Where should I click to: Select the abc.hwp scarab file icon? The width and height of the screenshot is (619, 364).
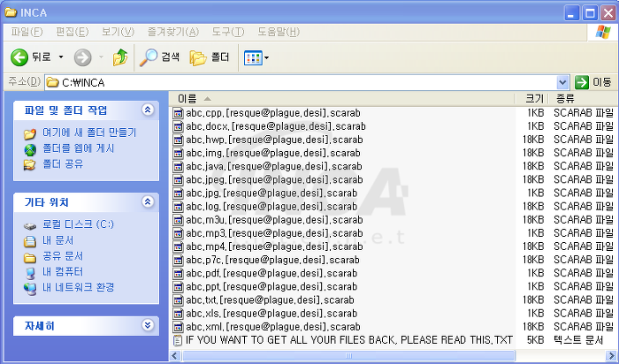point(179,140)
